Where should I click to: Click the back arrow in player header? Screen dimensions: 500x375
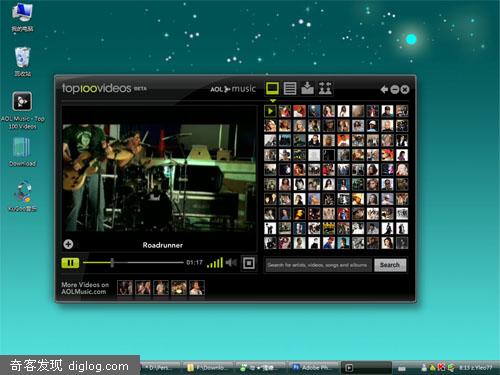click(x=384, y=89)
